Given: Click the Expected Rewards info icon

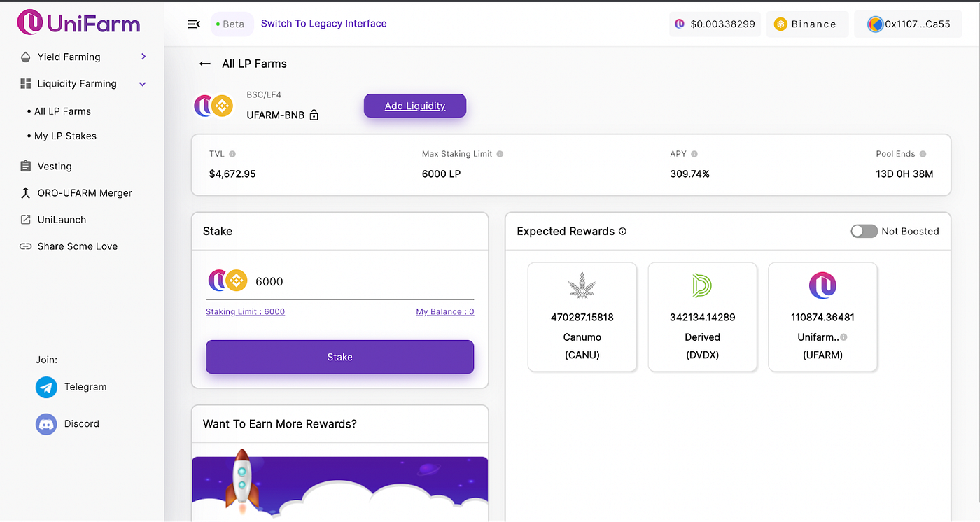Looking at the screenshot, I should (x=623, y=232).
